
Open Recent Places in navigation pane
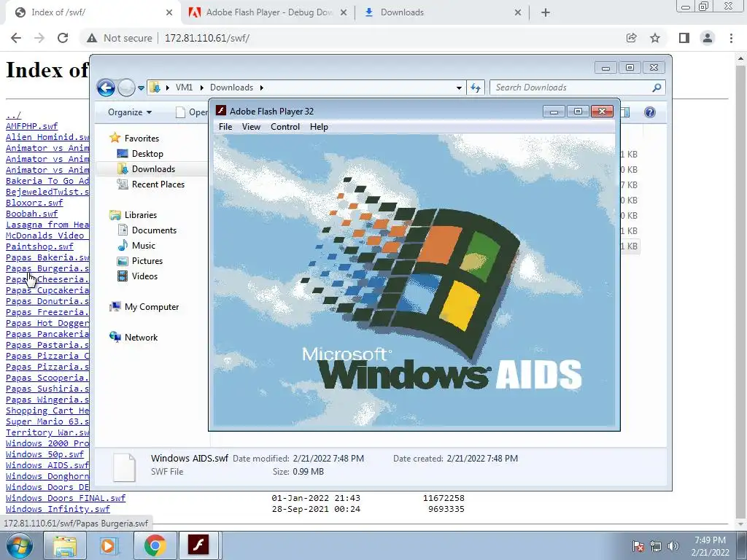pos(158,184)
